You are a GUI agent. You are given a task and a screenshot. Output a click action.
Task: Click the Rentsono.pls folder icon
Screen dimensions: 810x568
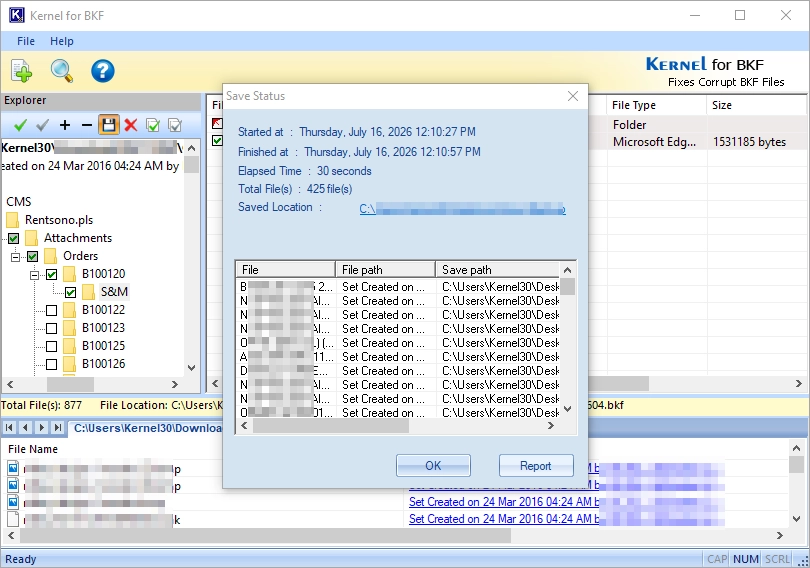pyautogui.click(x=12, y=220)
